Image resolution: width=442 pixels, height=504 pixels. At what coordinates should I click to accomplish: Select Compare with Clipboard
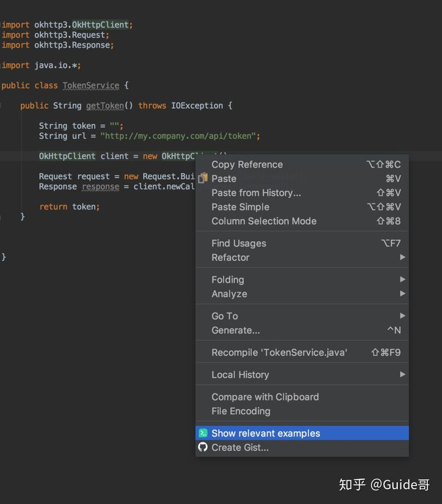[x=265, y=397]
